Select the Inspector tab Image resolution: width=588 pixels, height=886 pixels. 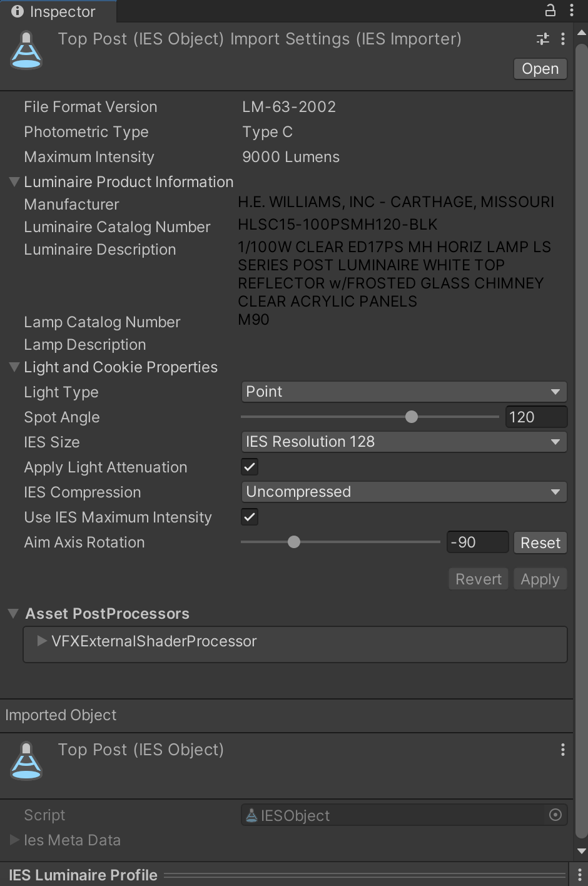tap(56, 11)
